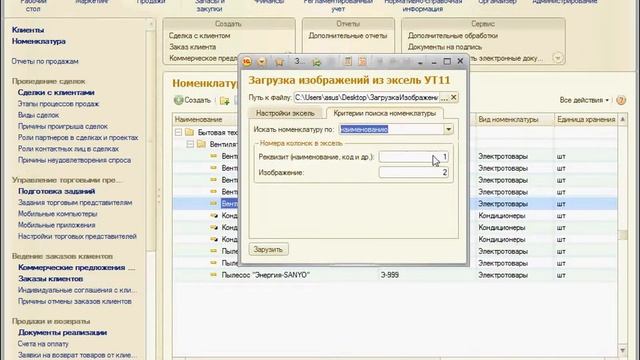Click the table scrollbar down arrow
This screenshot has height=360, width=640.
point(622,350)
